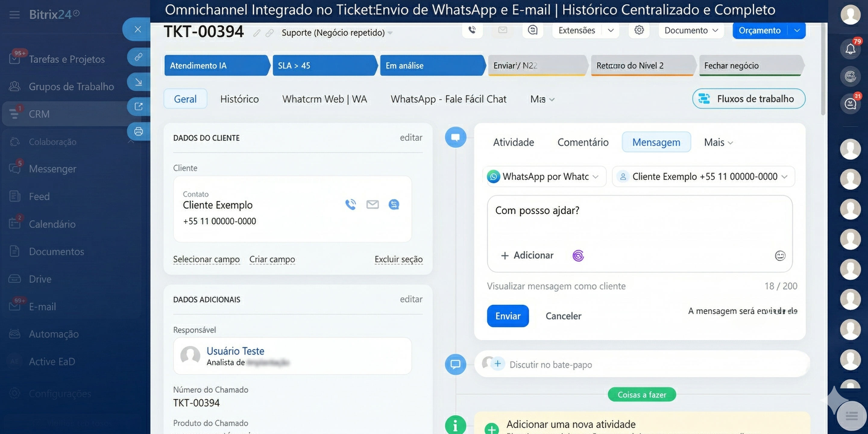Send the message with Enviar
Image resolution: width=868 pixels, height=434 pixels.
point(508,316)
